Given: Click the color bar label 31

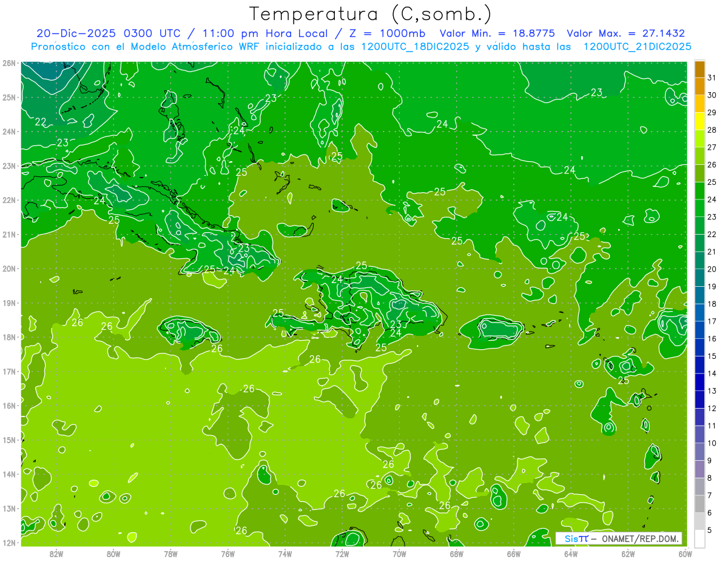Looking at the screenshot, I should [x=712, y=78].
